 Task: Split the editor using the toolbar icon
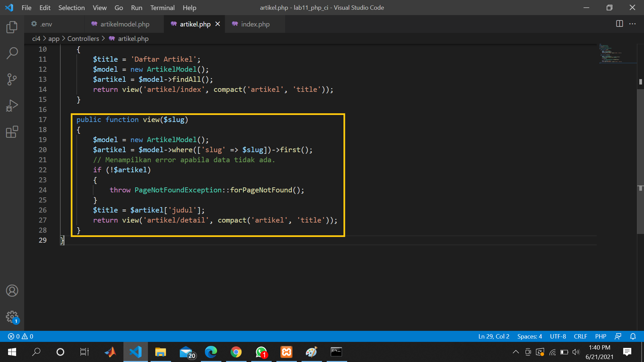pyautogui.click(x=619, y=24)
